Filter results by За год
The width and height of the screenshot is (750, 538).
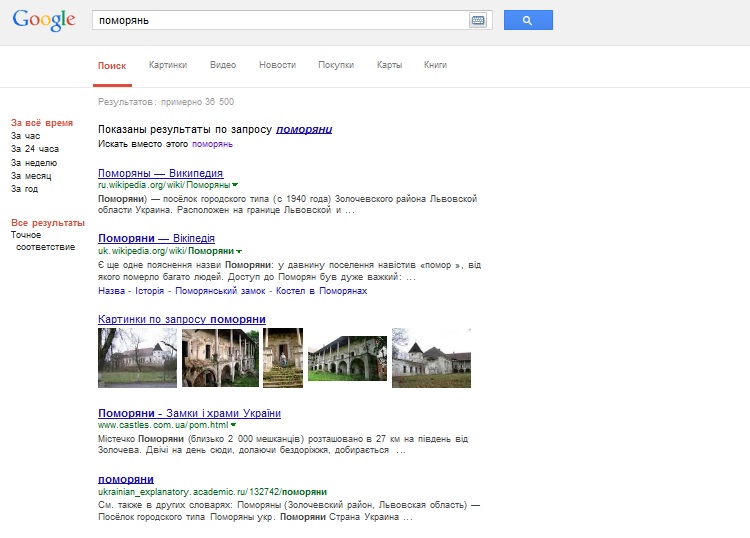[x=24, y=188]
